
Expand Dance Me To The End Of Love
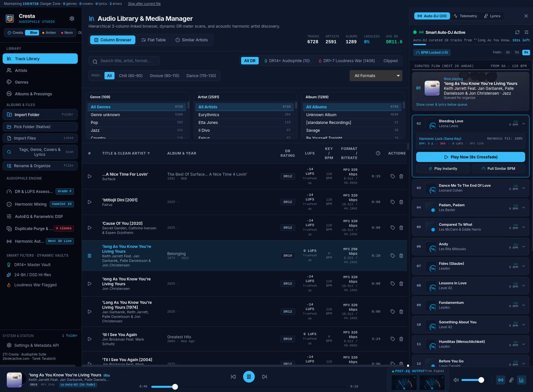[523, 188]
